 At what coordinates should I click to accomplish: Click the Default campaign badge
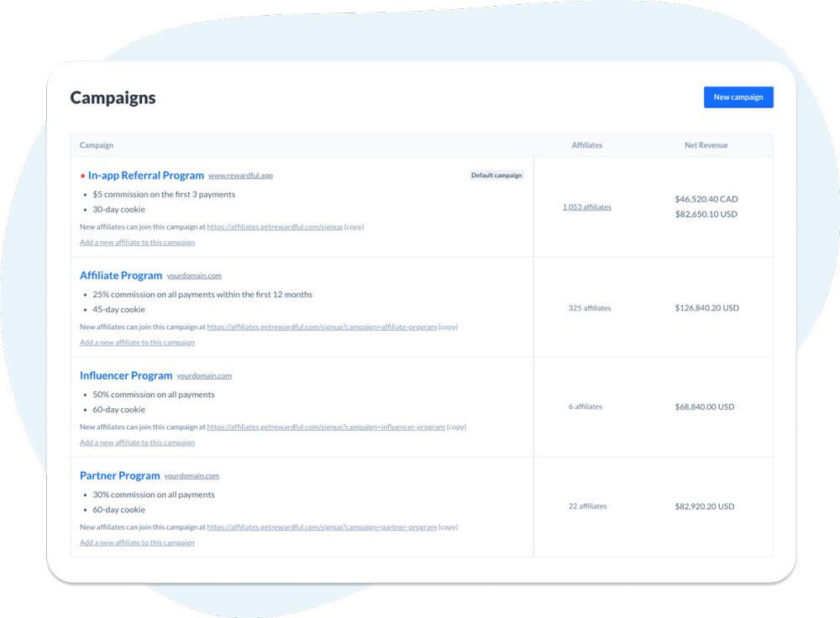coord(496,175)
